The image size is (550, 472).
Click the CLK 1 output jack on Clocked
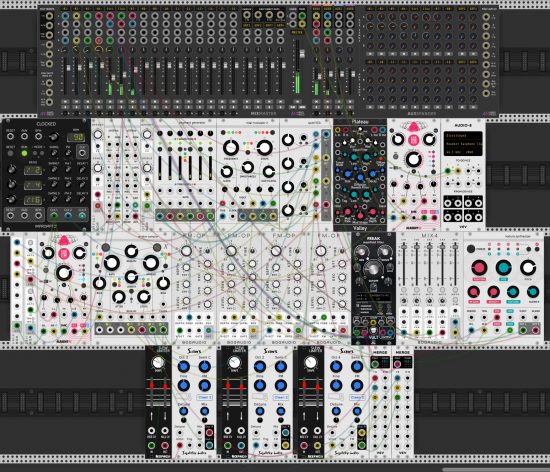click(54, 216)
